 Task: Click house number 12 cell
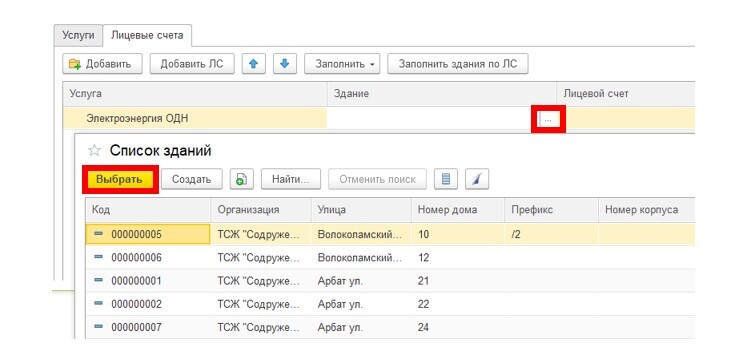(457, 257)
